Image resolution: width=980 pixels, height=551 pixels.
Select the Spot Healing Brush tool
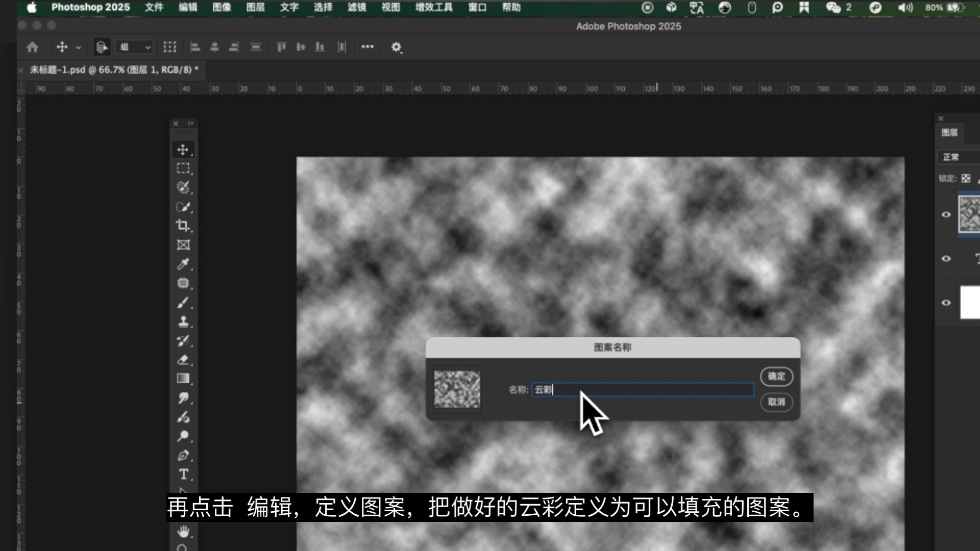pos(183,283)
